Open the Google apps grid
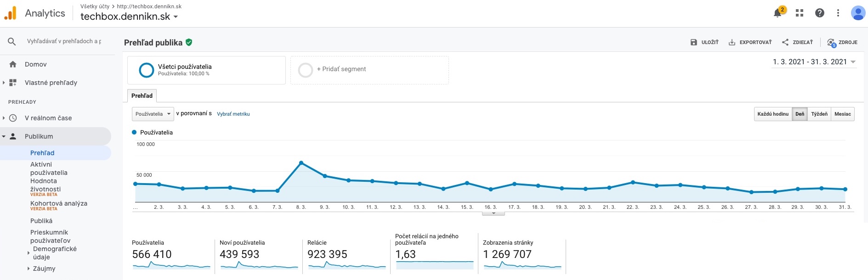868x280 pixels. 800,13
